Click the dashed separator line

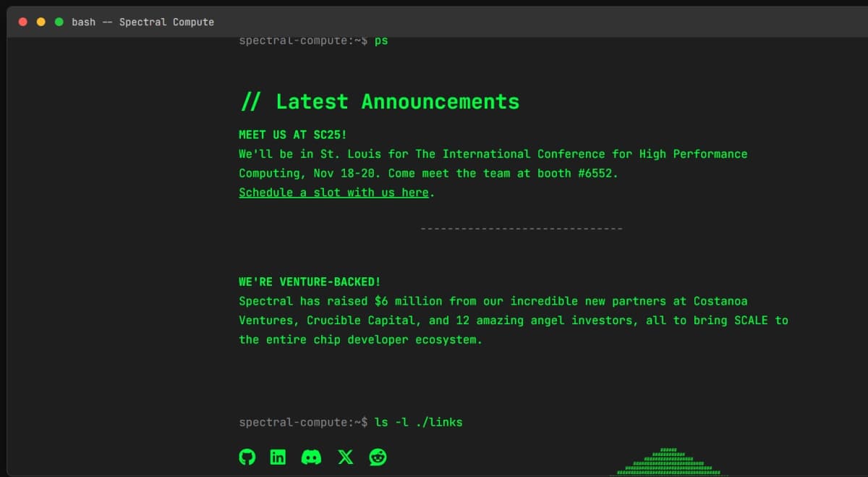click(x=521, y=227)
